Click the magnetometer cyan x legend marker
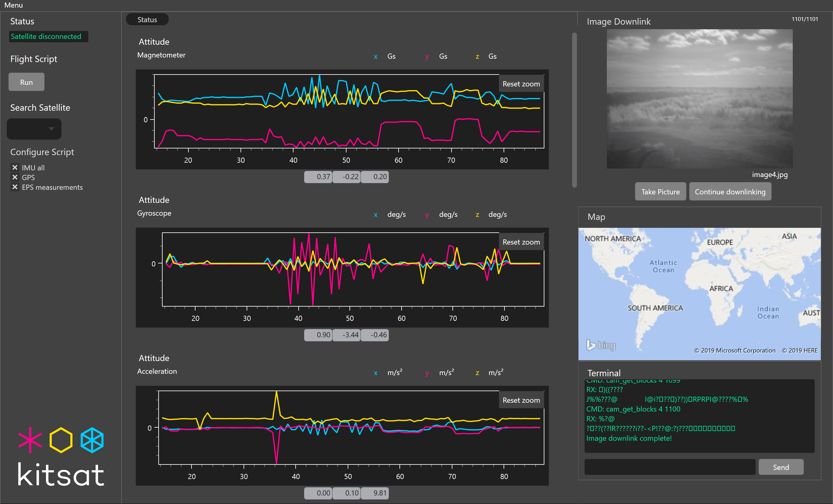This screenshot has width=833, height=504. pos(375,56)
